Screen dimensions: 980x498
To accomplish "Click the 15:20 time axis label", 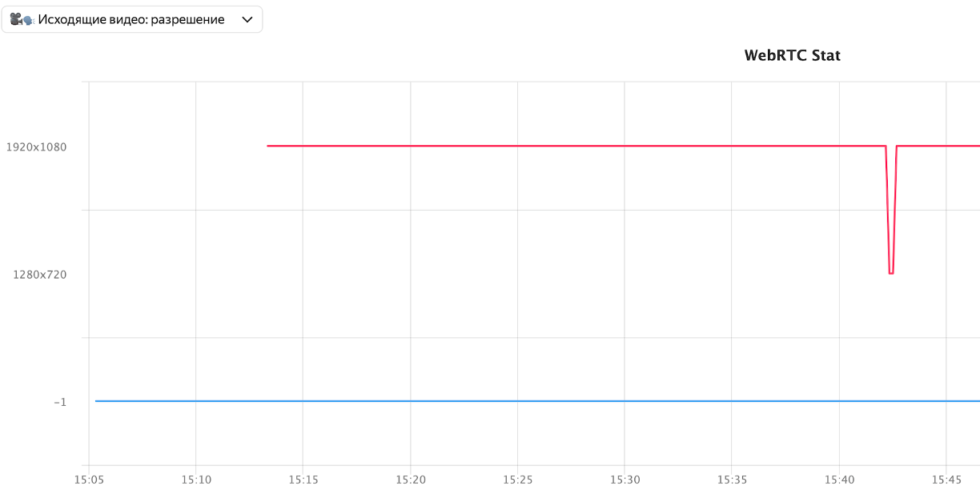I will [410, 480].
